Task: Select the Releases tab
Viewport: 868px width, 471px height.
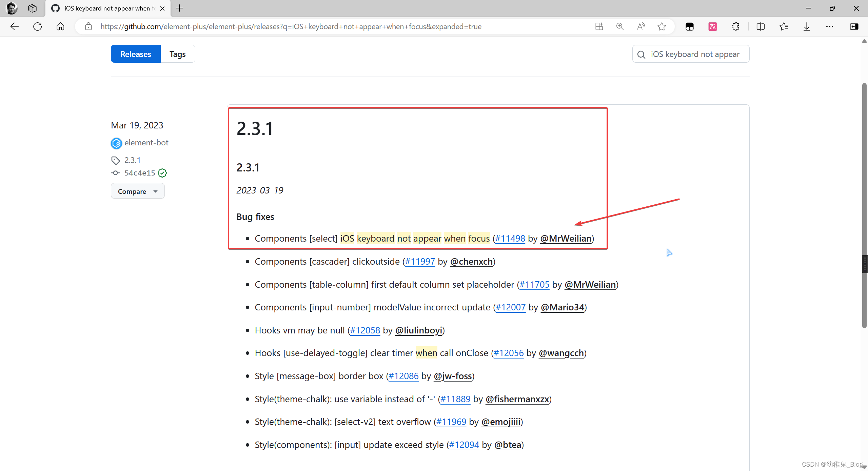Action: tap(136, 54)
